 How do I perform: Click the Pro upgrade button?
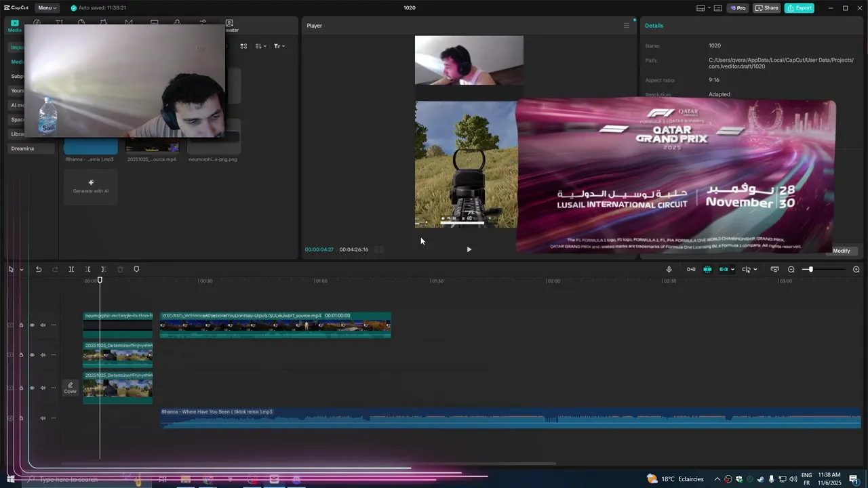point(738,8)
